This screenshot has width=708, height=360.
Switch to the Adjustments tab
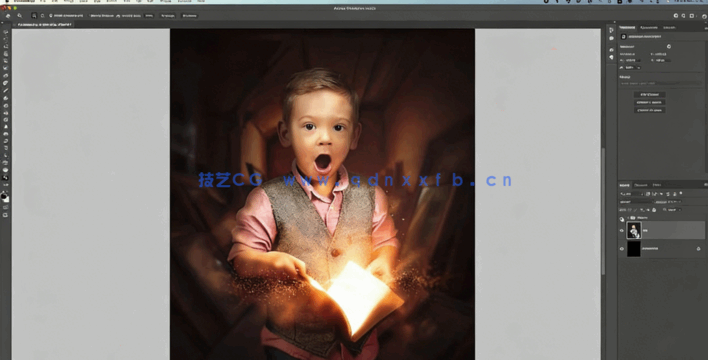click(649, 28)
